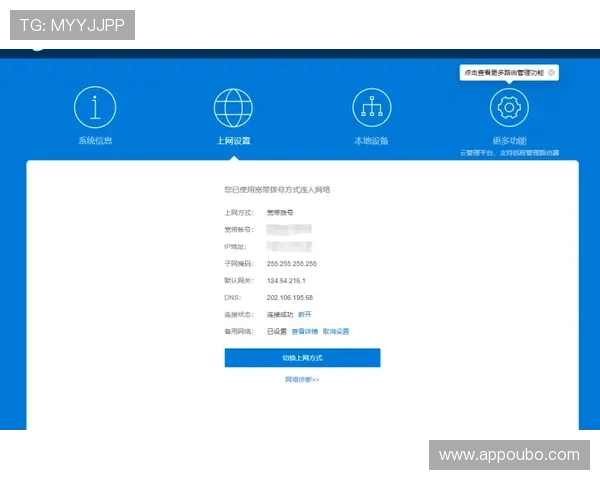Click the 宽带拨号 connection type value
Viewport: 600px width, 480px height.
tap(280, 212)
